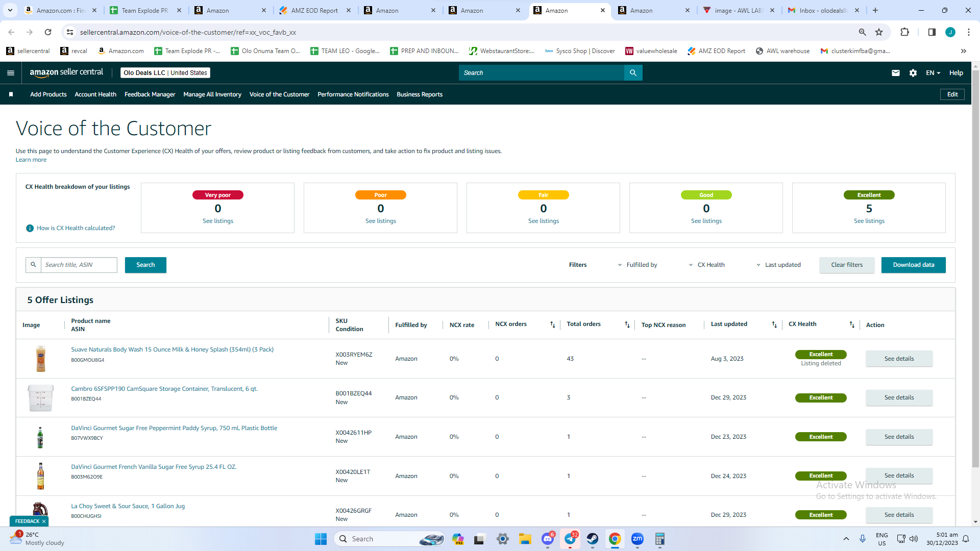The image size is (980, 551).
Task: Open Chrome side panel icon
Action: [932, 32]
